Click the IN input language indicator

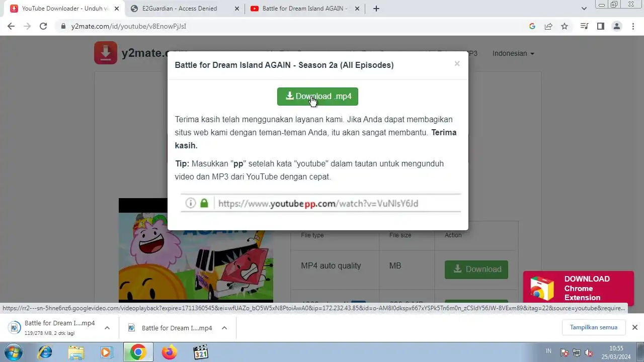pyautogui.click(x=549, y=351)
